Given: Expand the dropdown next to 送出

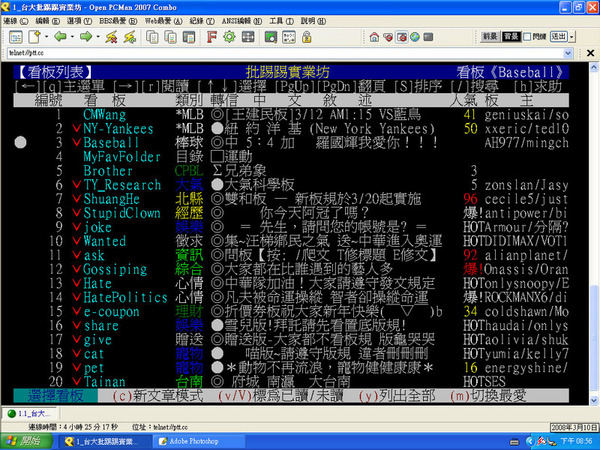Looking at the screenshot, I should pyautogui.click(x=572, y=37).
